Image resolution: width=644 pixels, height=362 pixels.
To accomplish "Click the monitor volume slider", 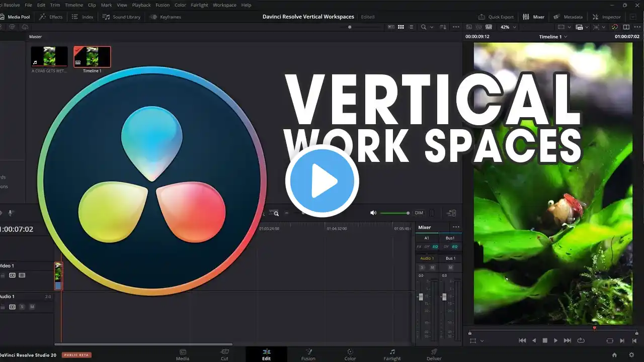I will point(394,213).
